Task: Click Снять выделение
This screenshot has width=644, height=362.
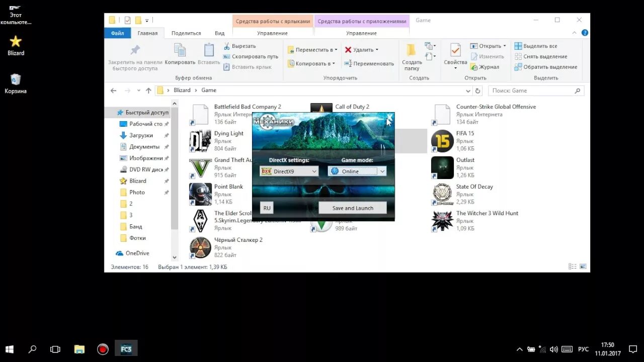Action: click(541, 56)
